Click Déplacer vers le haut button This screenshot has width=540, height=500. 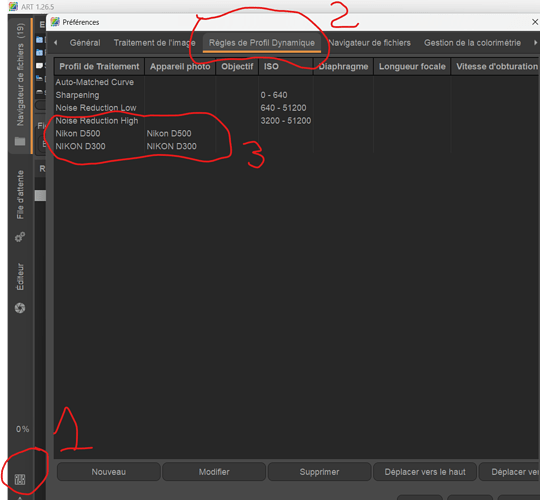tap(425, 472)
